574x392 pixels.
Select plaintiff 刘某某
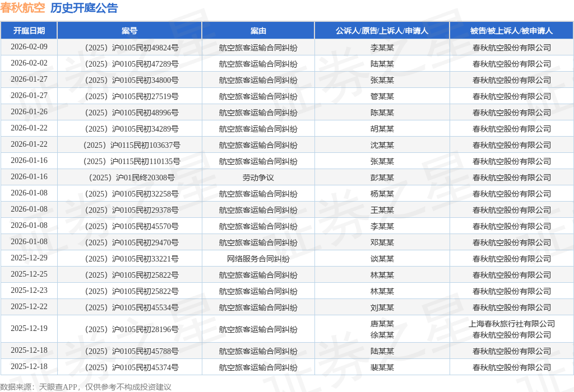point(382,307)
